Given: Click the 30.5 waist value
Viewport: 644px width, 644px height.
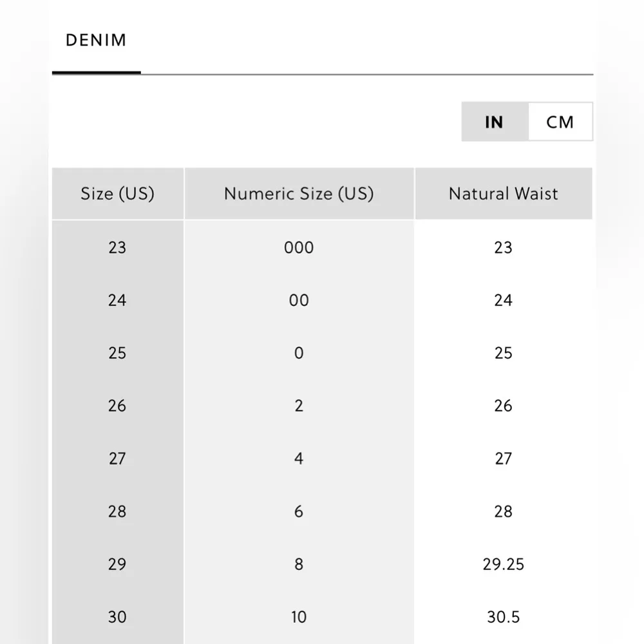Looking at the screenshot, I should click(x=503, y=617).
